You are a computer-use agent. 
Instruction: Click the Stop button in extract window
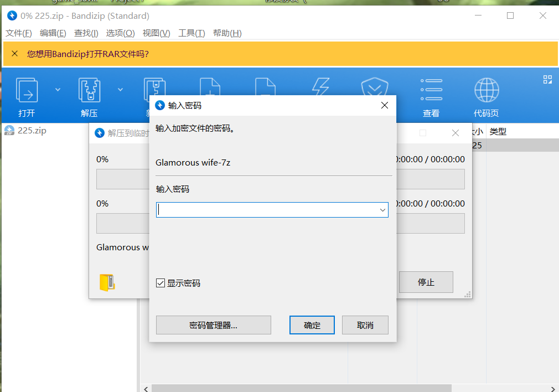426,282
